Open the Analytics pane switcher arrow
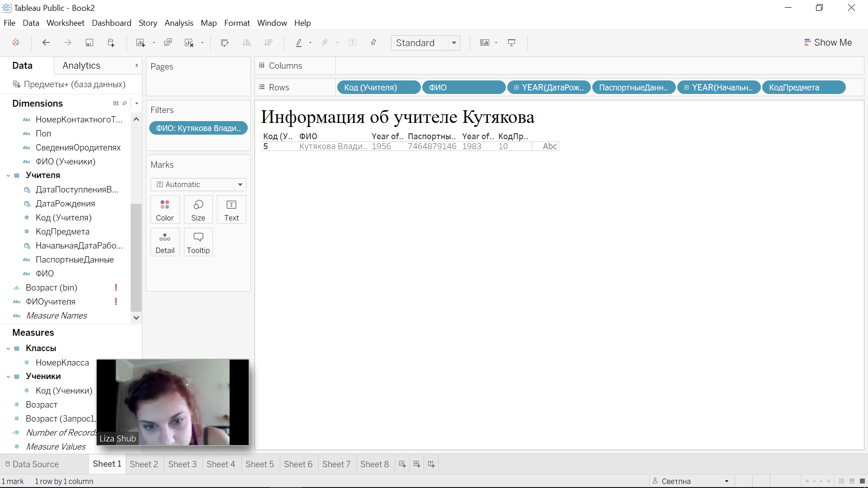Viewport: 868px width, 488px height. point(137,66)
